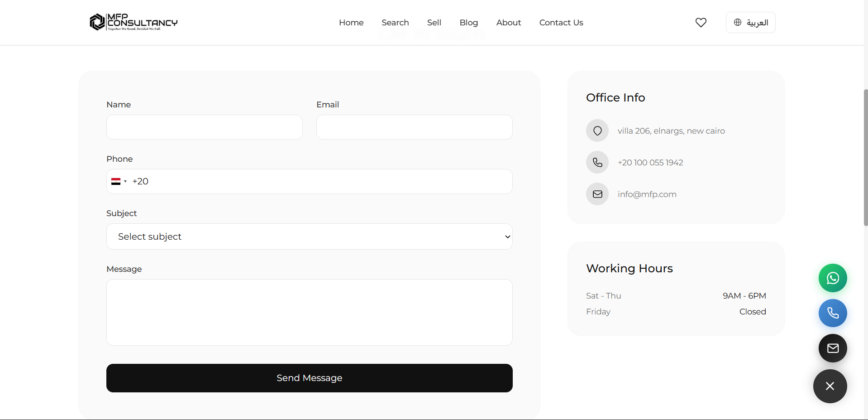Viewport: 868px width, 420px height.
Task: Open WhatsApp chat via the green floating icon
Action: click(x=833, y=278)
